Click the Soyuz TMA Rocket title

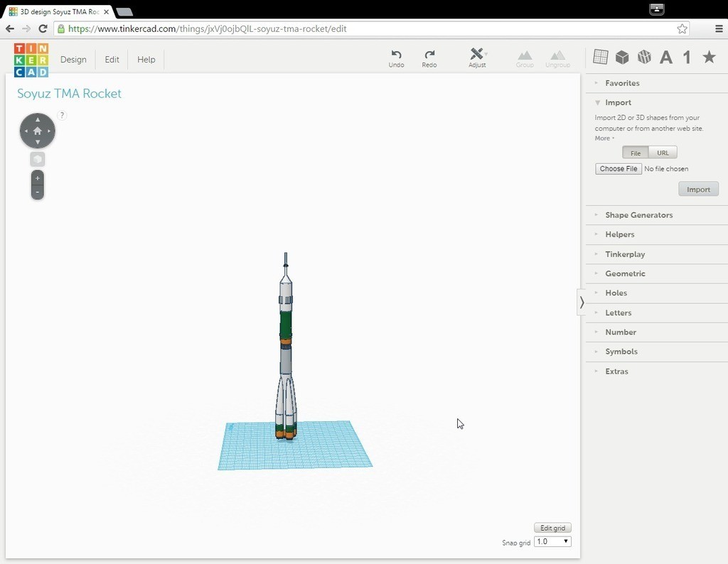pos(69,94)
